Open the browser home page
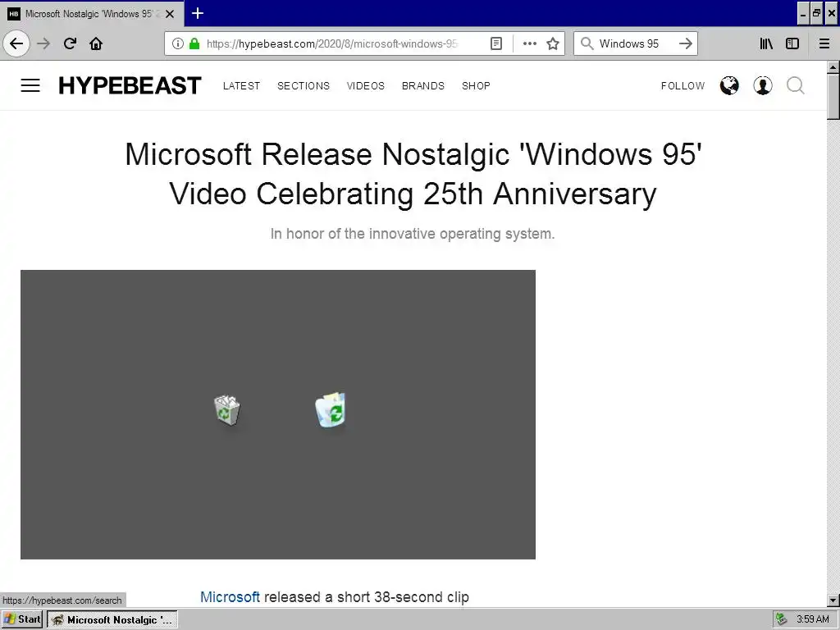 coord(96,43)
